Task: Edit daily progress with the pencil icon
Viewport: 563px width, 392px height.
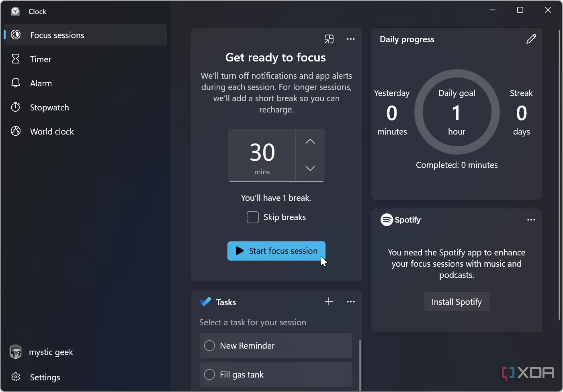Action: (x=531, y=39)
